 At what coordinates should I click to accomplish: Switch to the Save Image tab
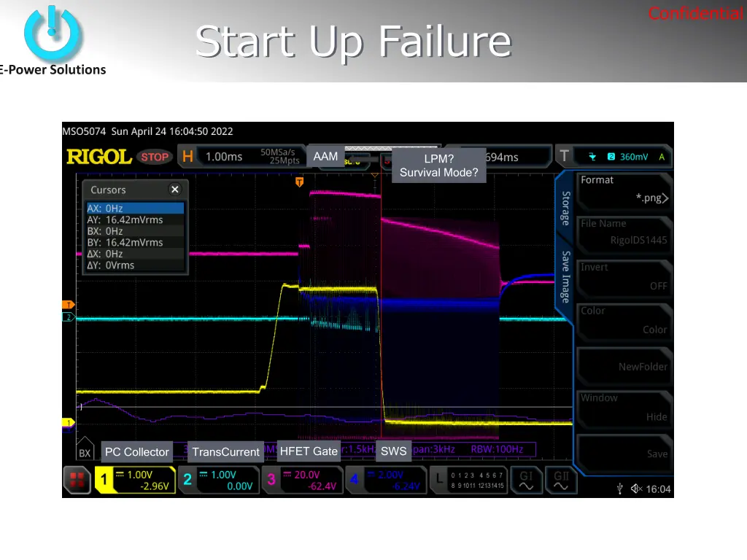[565, 276]
